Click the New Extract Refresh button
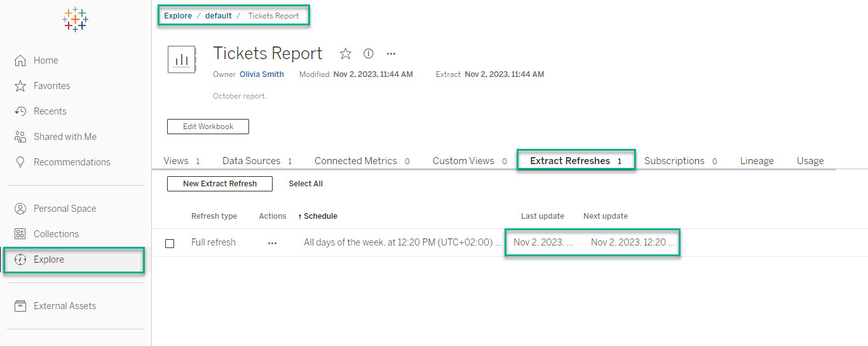 (220, 184)
